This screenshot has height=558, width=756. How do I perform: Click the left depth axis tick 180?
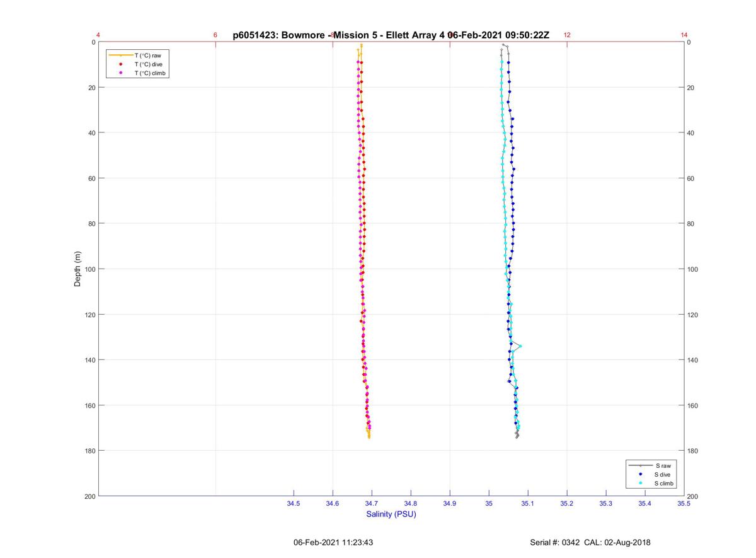89,451
